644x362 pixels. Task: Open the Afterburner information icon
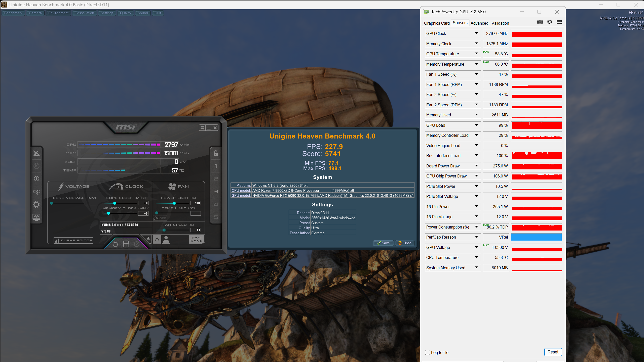tap(36, 179)
